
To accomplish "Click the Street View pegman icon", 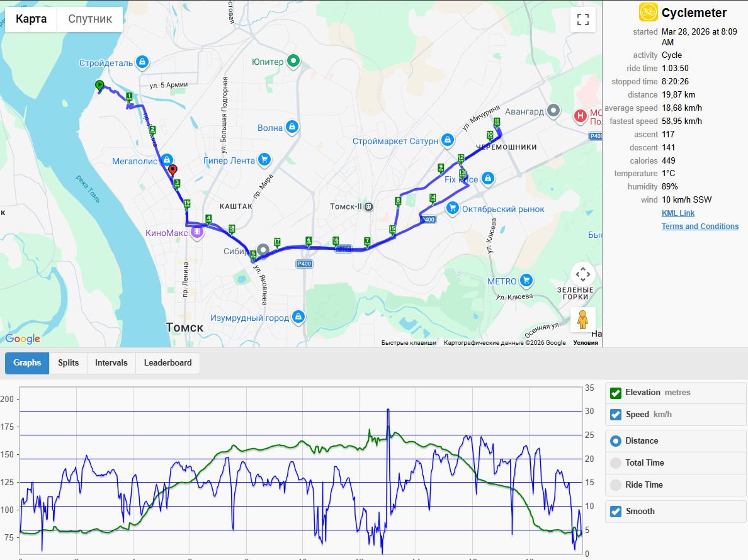I will point(582,319).
